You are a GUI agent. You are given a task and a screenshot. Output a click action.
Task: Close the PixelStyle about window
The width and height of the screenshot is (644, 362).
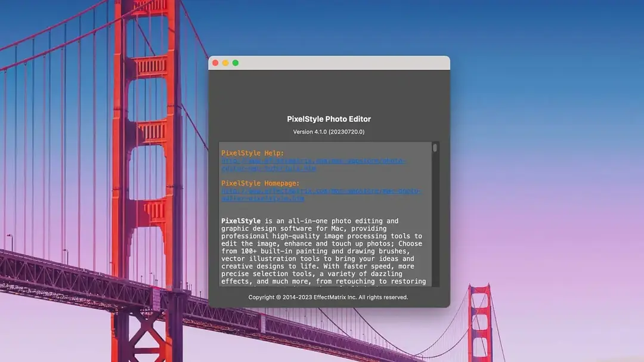pos(215,63)
